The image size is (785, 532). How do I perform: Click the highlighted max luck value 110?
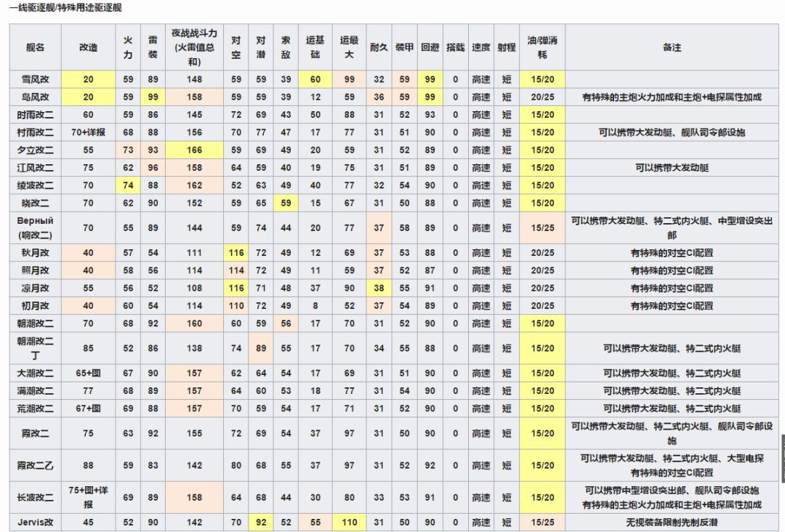pyautogui.click(x=350, y=523)
